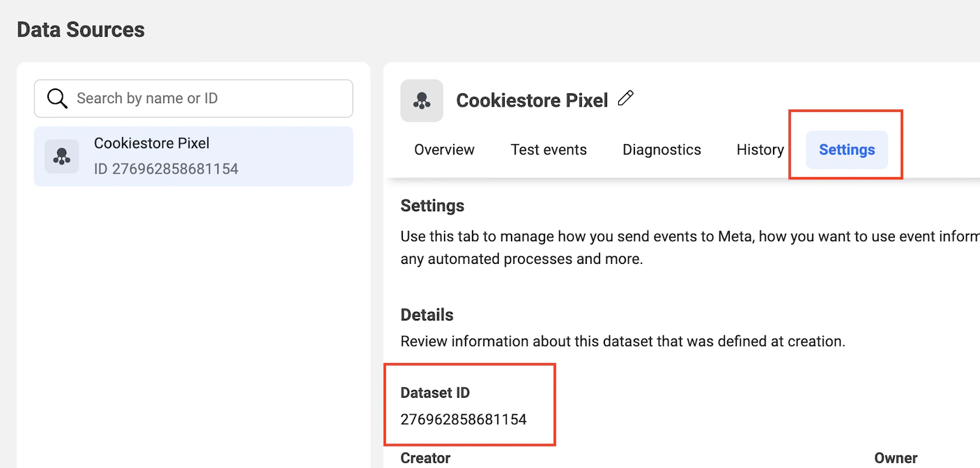Click 'Review information about this dataset' text

tap(622, 342)
